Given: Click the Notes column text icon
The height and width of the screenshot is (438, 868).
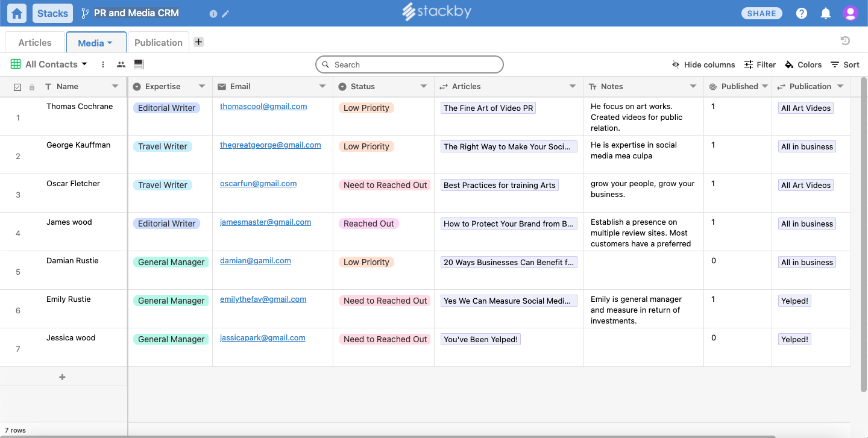Looking at the screenshot, I should (x=593, y=87).
